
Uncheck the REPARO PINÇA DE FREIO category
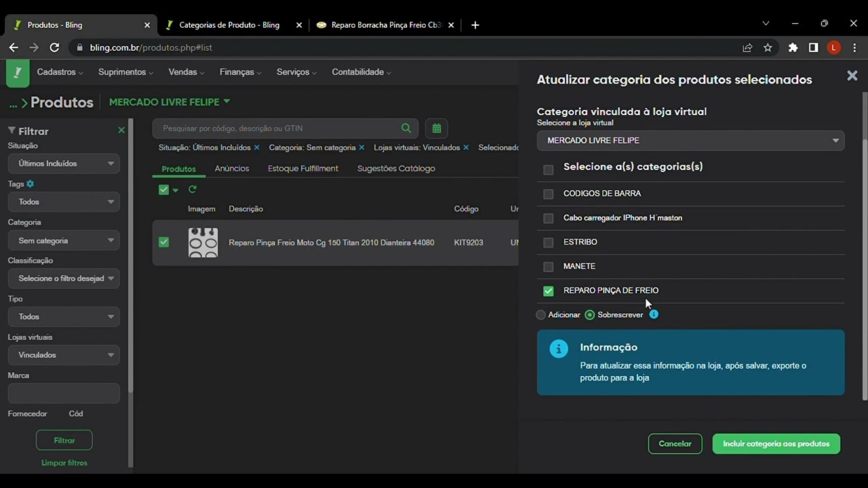point(549,291)
